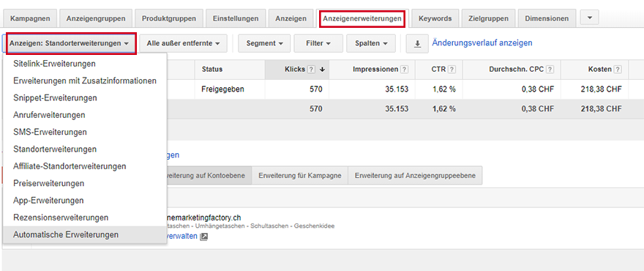Sort by the Klicks column header
The image size is (644, 271).
(297, 70)
